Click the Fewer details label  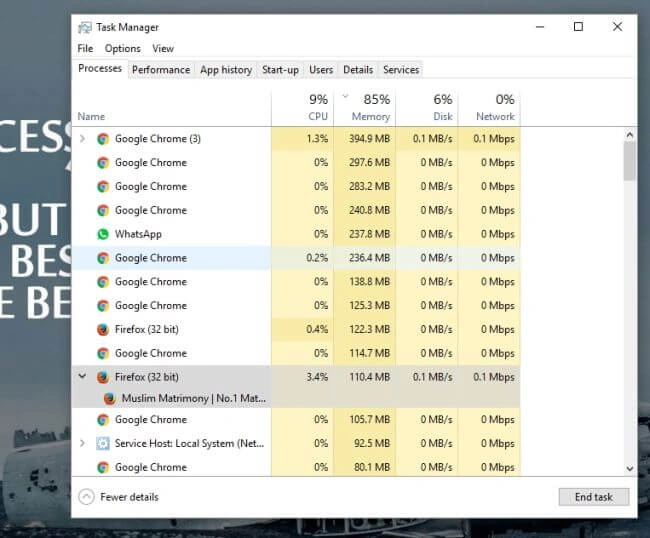pyautogui.click(x=129, y=497)
